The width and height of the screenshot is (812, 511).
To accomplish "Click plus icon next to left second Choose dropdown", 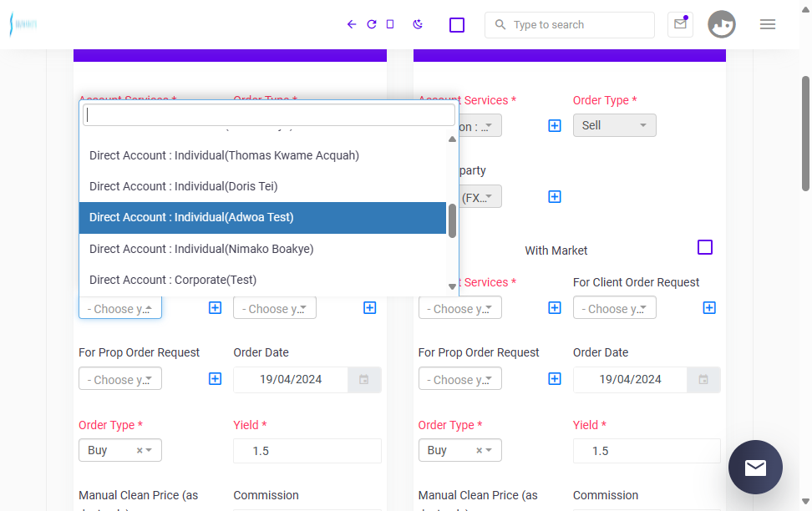I will [370, 308].
